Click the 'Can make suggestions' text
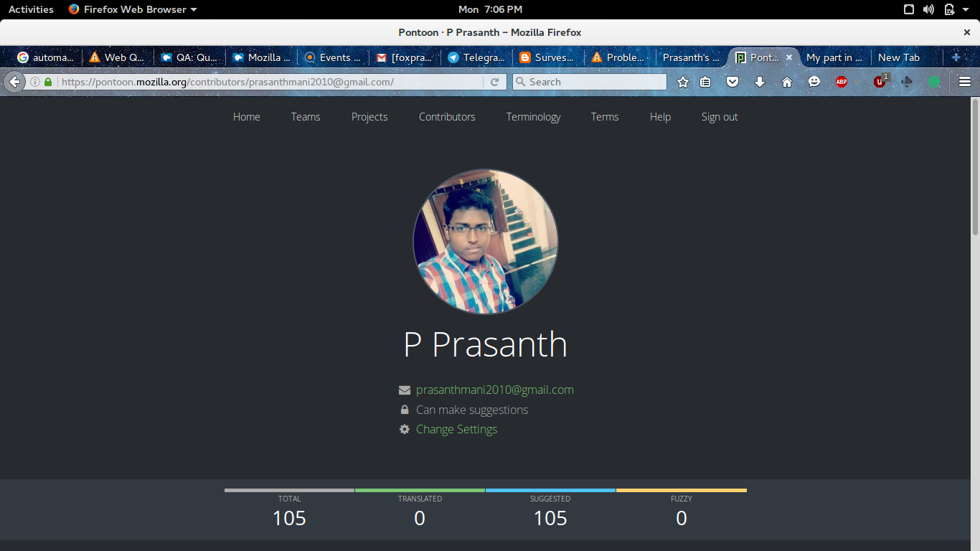The image size is (980, 551). click(x=472, y=410)
